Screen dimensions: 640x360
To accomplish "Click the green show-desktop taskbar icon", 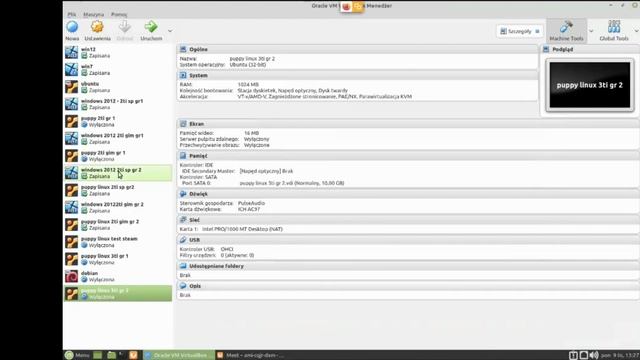I will point(98,355).
